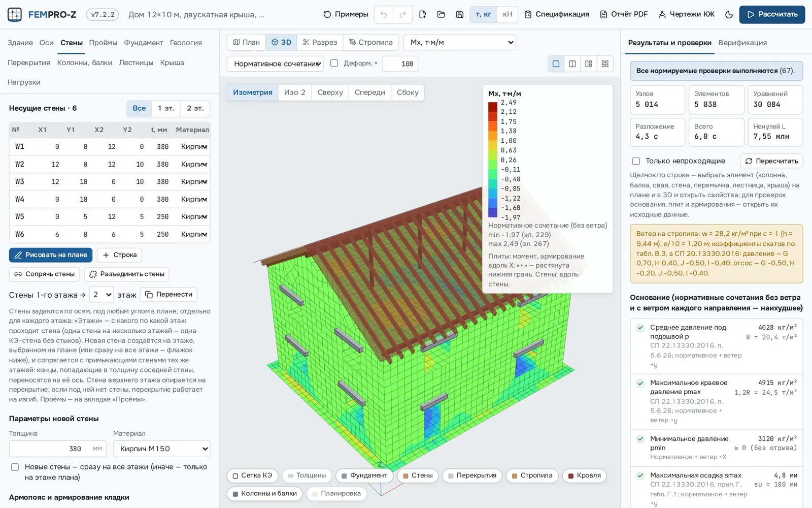Viewport: 812px width, 508px height.
Task: Open material dropdown for wall W1
Action: pos(194,147)
